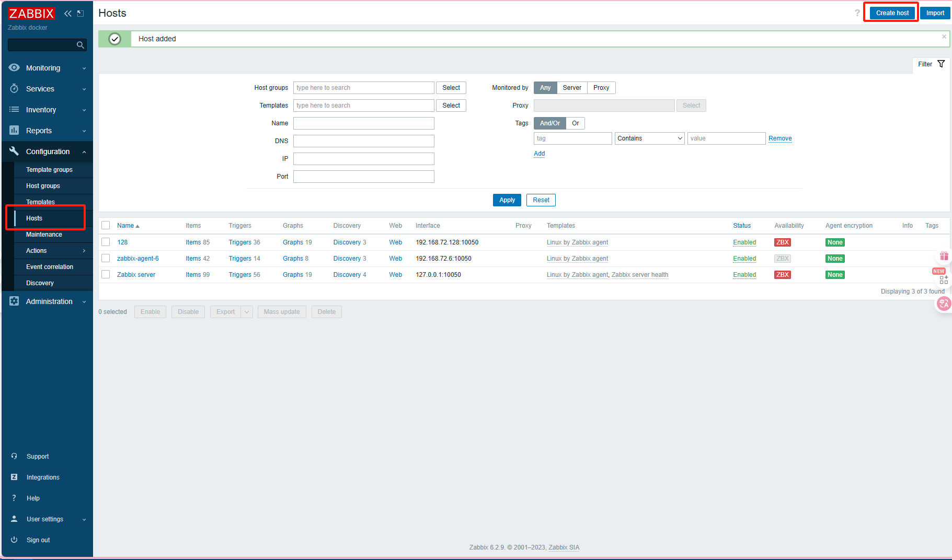Select Any in Monitored by
Image resolution: width=952 pixels, height=560 pixels.
pos(545,88)
